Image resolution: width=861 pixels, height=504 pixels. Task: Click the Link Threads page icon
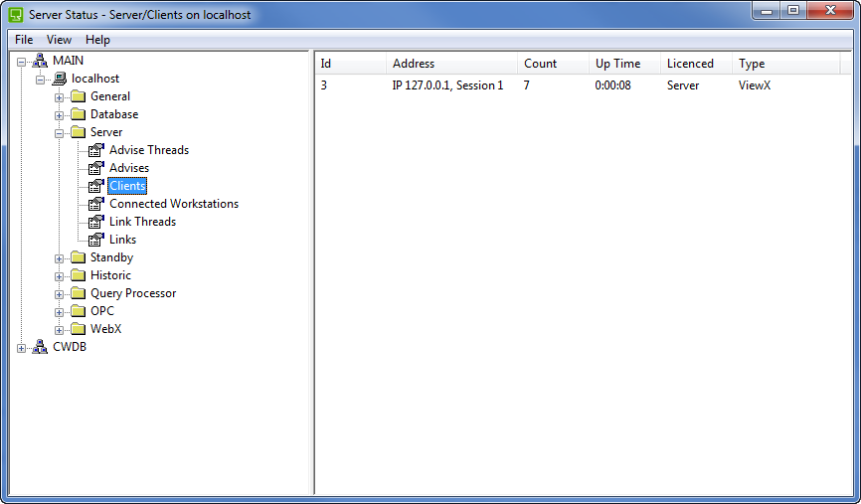click(96, 222)
